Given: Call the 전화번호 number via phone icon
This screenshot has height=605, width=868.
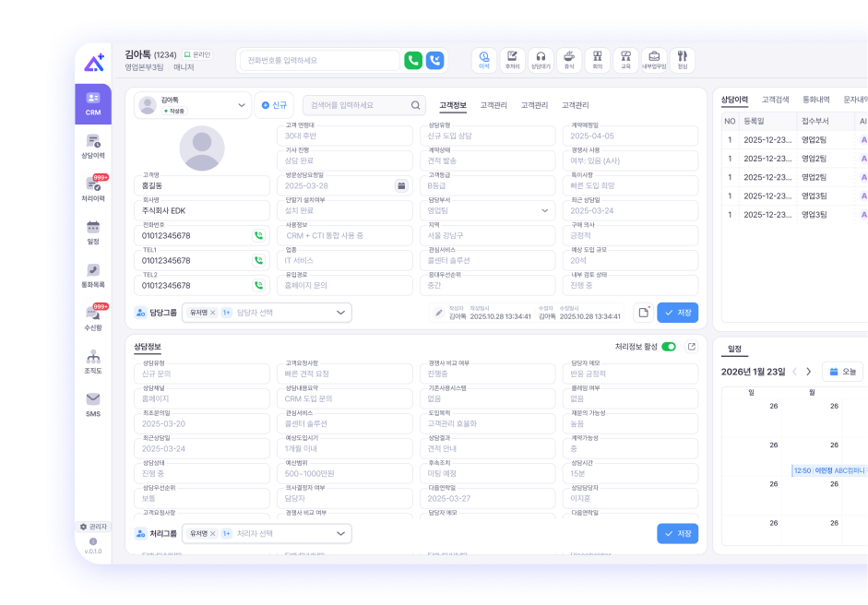Looking at the screenshot, I should pos(258,235).
